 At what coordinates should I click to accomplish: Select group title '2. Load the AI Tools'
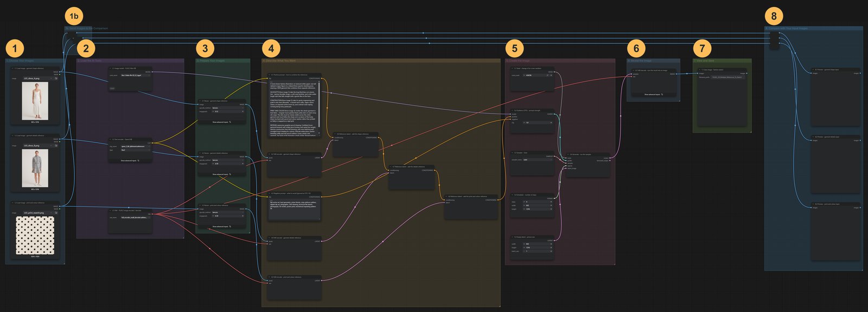pyautogui.click(x=90, y=61)
